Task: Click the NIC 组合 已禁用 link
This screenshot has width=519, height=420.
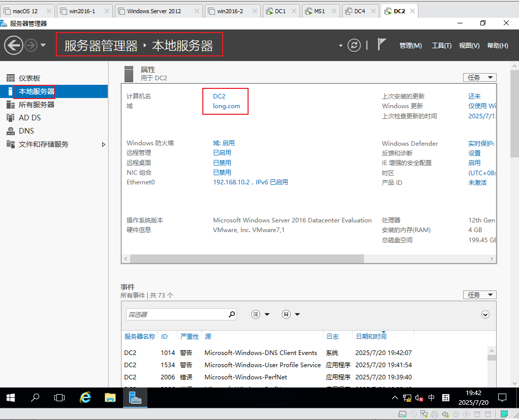Action: tap(222, 172)
